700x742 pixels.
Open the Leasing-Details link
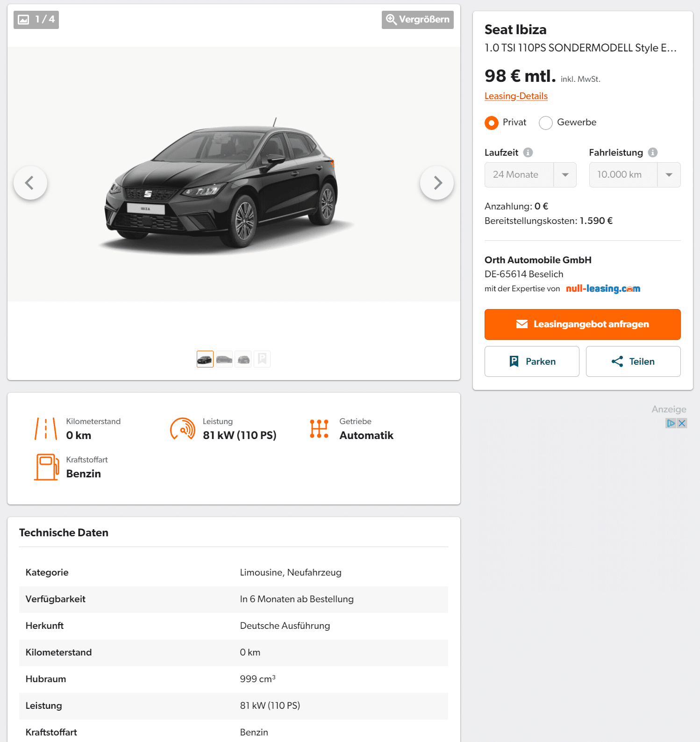516,96
